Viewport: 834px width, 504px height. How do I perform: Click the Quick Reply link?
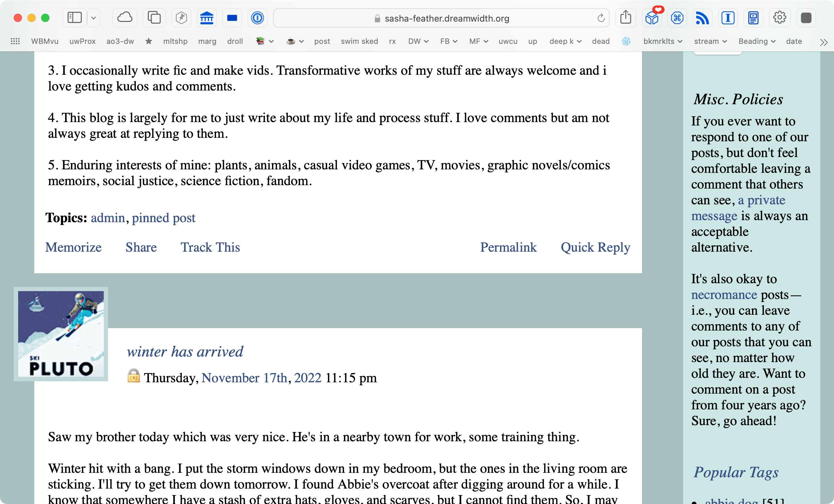pos(595,247)
